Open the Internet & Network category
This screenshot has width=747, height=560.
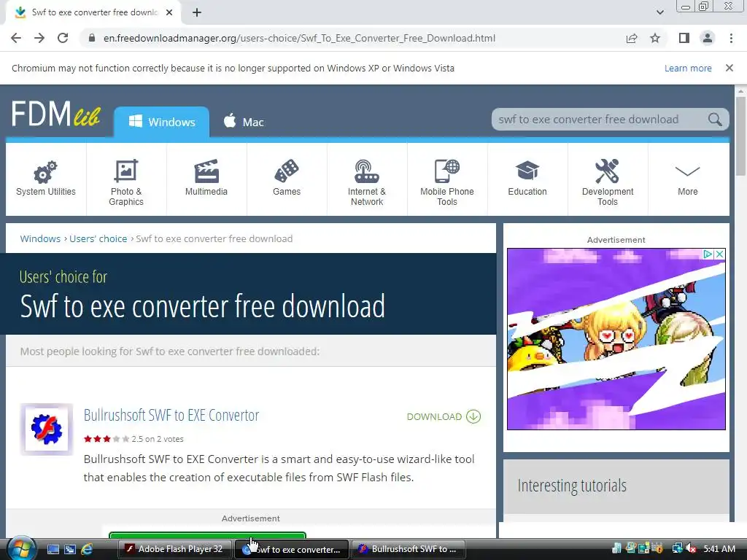click(x=367, y=179)
